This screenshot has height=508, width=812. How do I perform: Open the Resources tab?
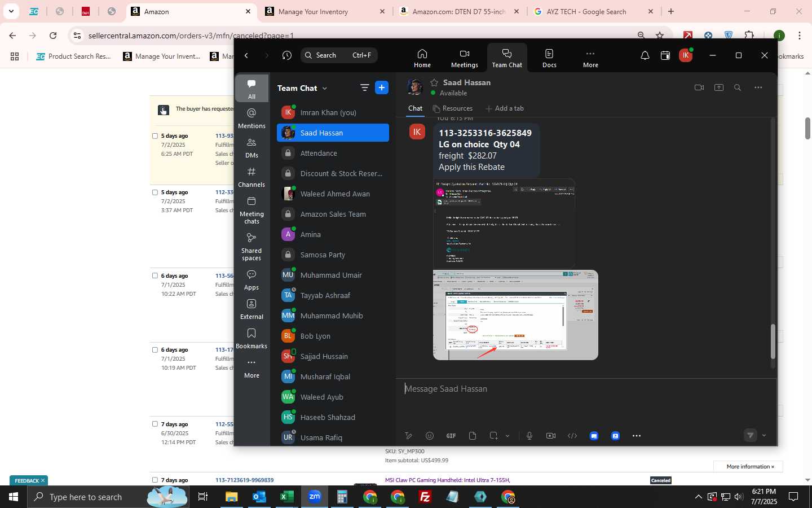[452, 108]
